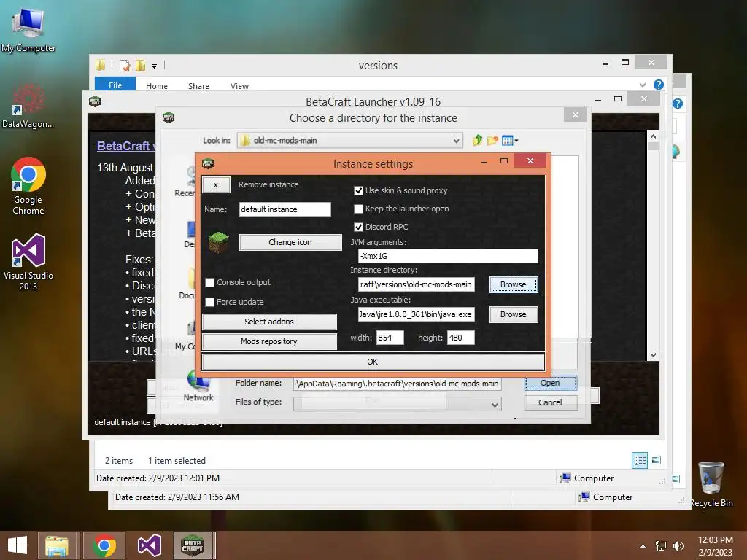
Task: Expand the Files of type dropdown
Action: pyautogui.click(x=495, y=405)
